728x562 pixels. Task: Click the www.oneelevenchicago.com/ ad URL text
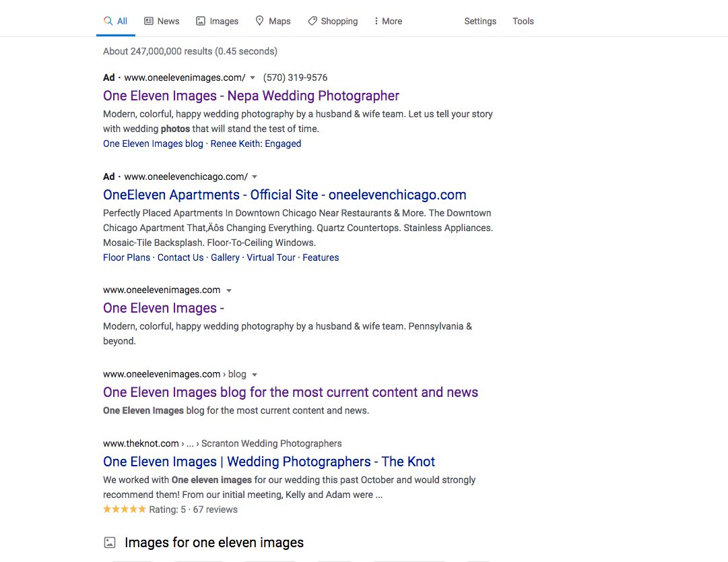186,177
